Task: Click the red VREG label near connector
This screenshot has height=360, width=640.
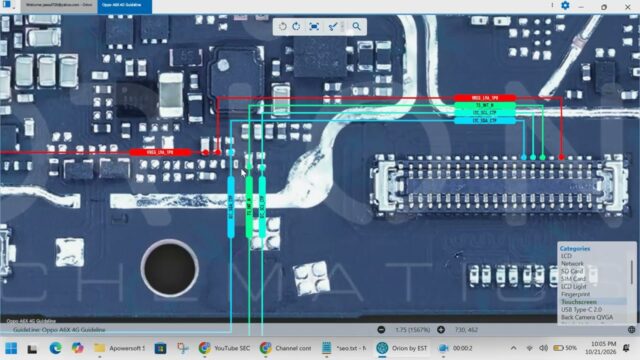Action: coord(485,98)
